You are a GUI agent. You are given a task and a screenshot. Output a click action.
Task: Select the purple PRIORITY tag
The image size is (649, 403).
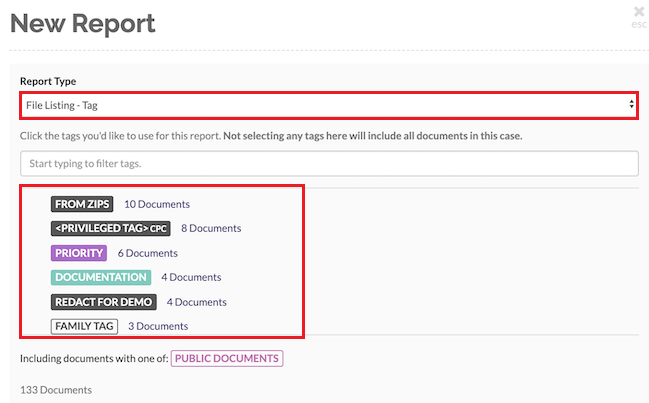[78, 253]
